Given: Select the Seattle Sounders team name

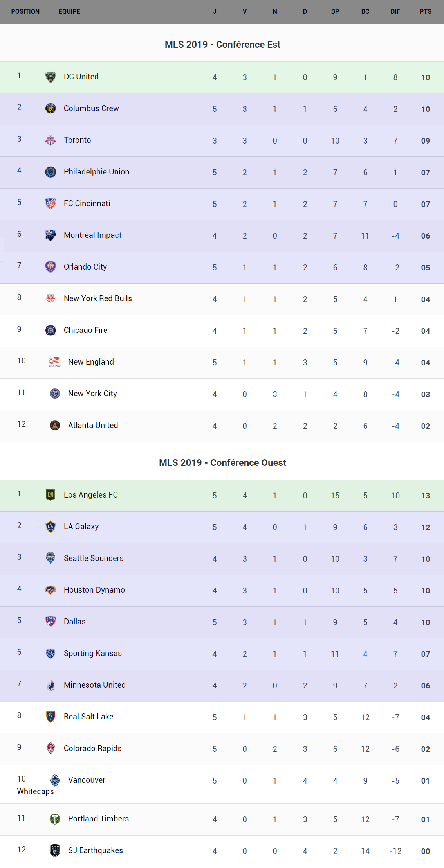Looking at the screenshot, I should pos(94,558).
